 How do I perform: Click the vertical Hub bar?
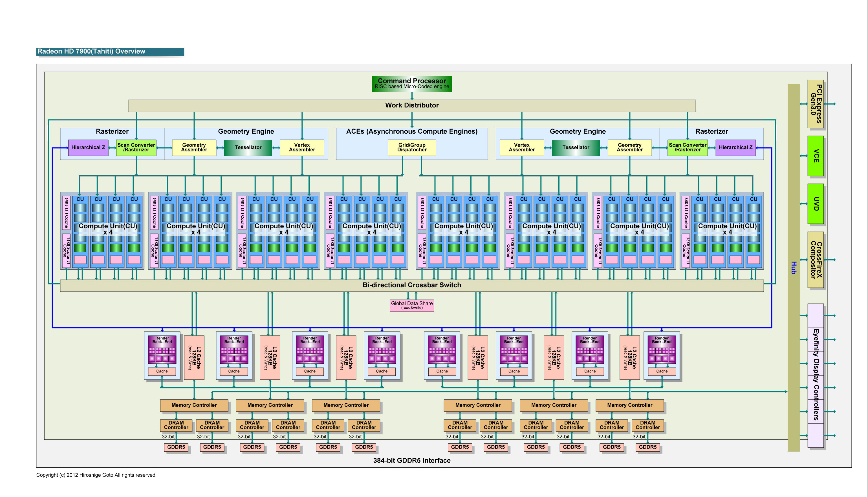tap(793, 268)
